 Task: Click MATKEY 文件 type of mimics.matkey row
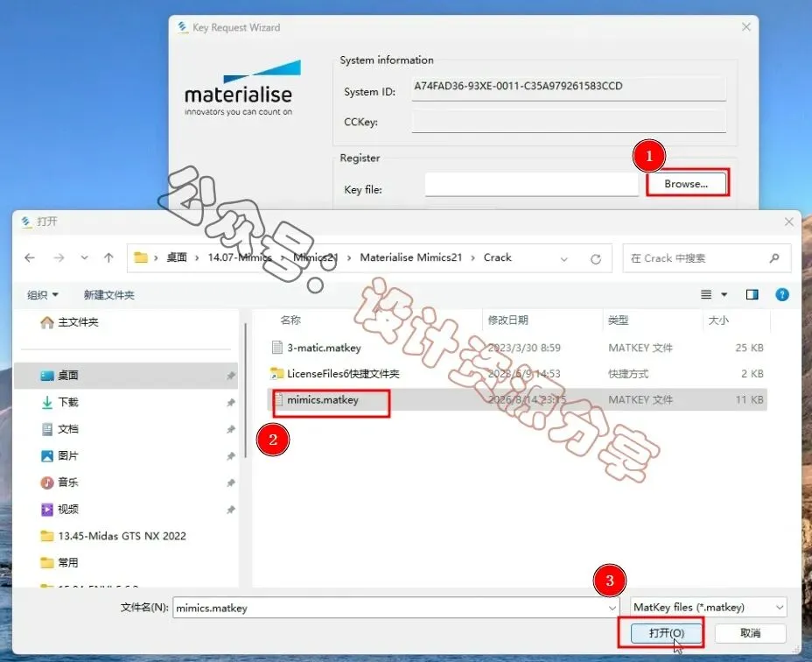pyautogui.click(x=640, y=399)
